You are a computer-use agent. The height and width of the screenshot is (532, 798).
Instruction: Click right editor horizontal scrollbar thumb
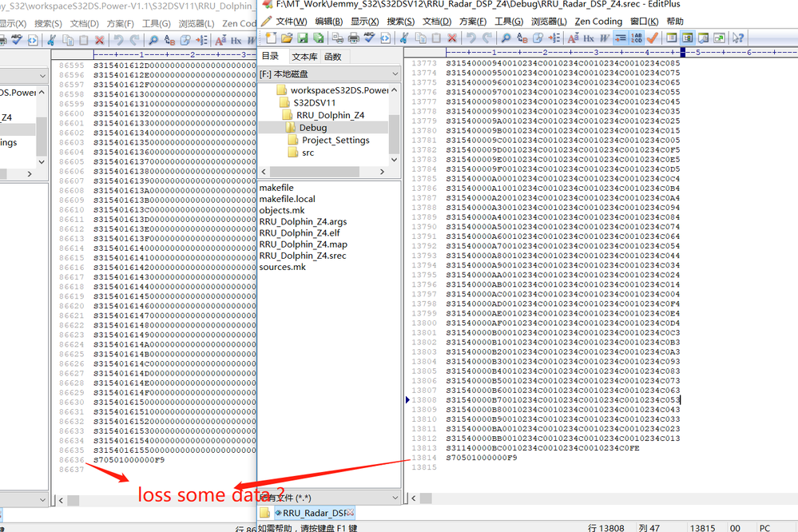click(426, 498)
